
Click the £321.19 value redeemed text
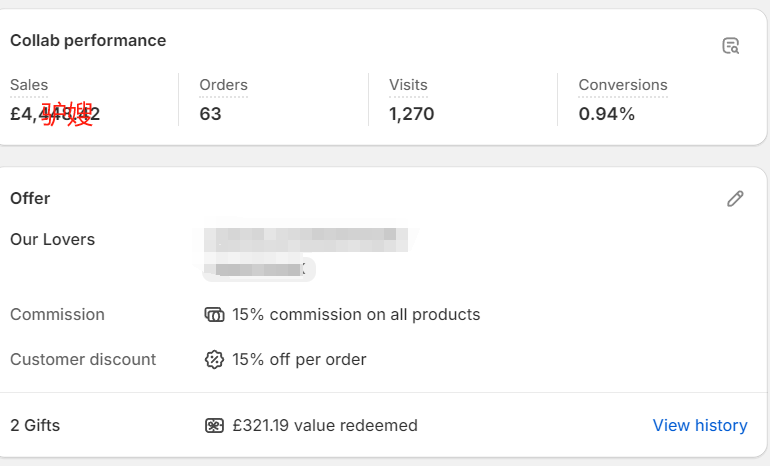click(x=325, y=426)
